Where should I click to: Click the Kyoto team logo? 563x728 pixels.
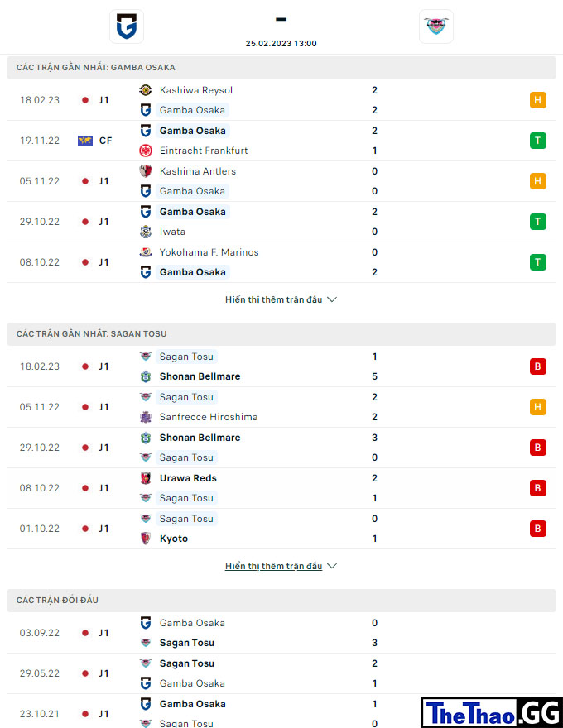click(146, 539)
